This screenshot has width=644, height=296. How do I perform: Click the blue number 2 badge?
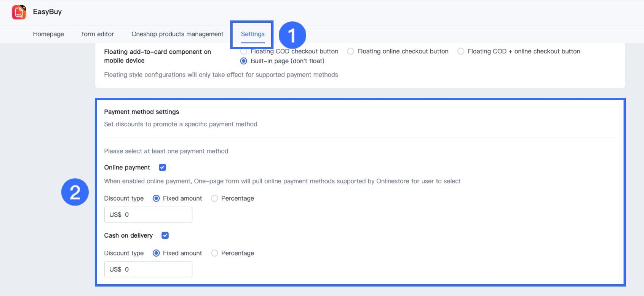(x=75, y=192)
